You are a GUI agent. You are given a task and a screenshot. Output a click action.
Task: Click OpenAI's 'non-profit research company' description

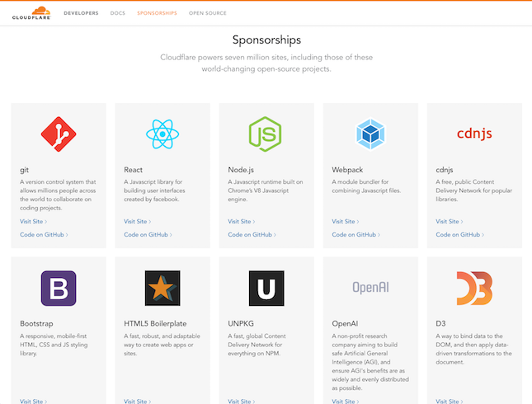point(370,362)
